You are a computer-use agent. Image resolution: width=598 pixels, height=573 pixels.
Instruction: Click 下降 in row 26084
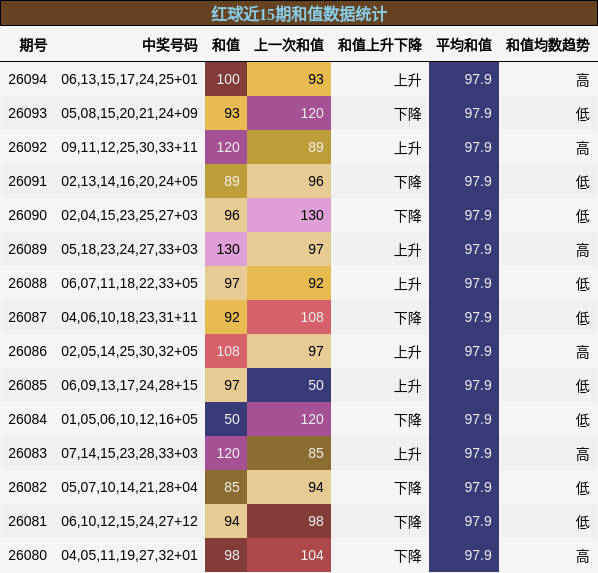(x=408, y=420)
